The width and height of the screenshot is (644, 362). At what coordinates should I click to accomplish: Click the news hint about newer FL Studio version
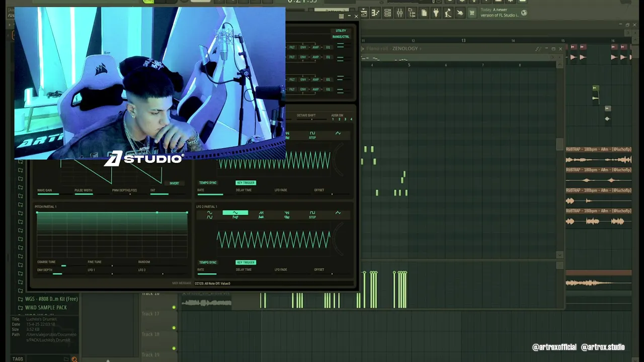coord(499,13)
